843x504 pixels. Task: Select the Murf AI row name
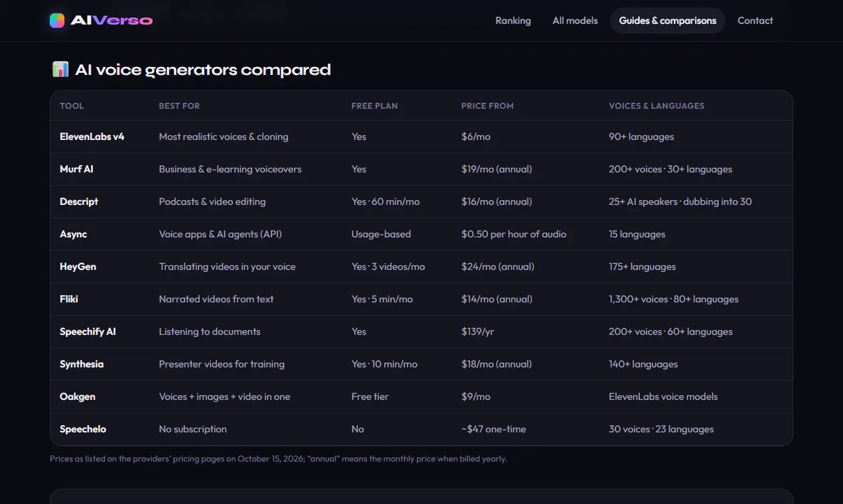point(76,169)
